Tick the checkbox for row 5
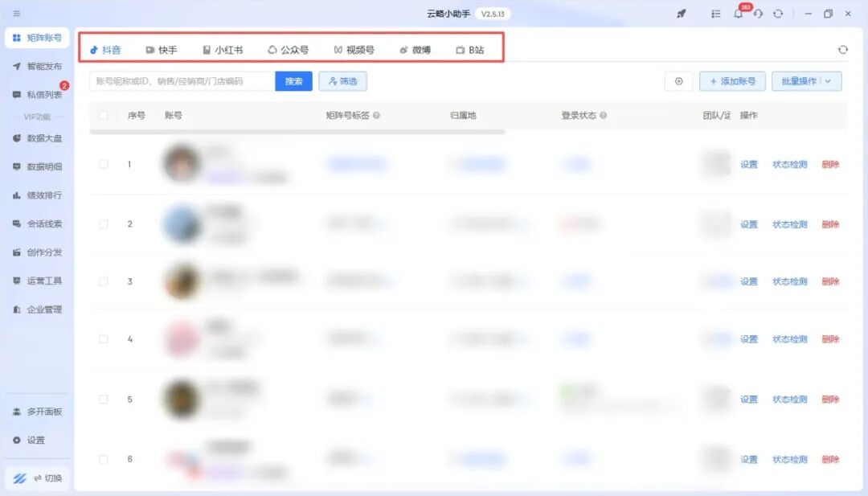This screenshot has width=868, height=496. pos(104,399)
